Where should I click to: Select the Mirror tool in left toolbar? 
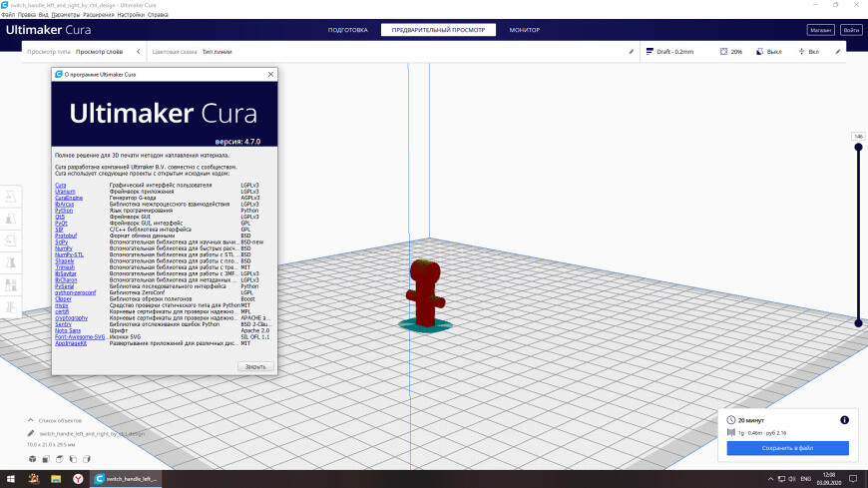11,262
